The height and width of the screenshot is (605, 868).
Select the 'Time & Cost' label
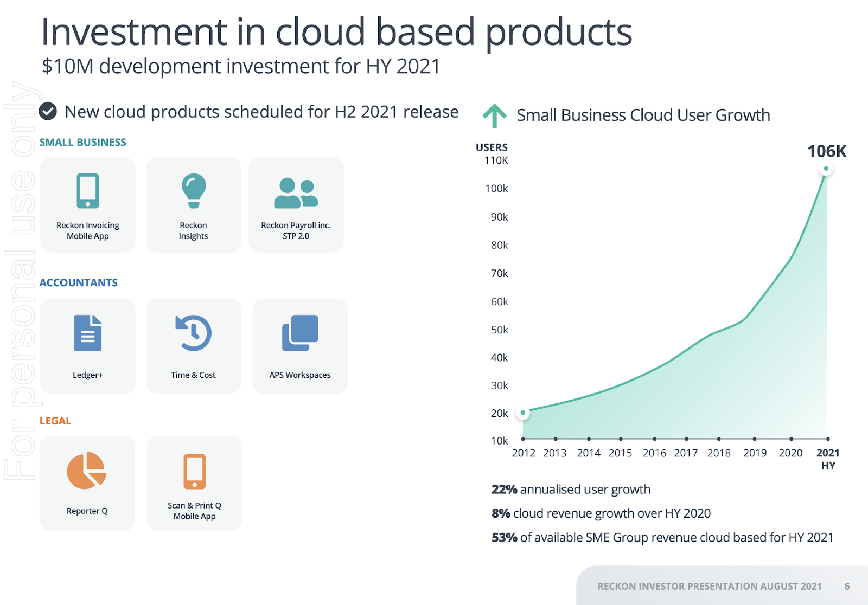coord(193,375)
